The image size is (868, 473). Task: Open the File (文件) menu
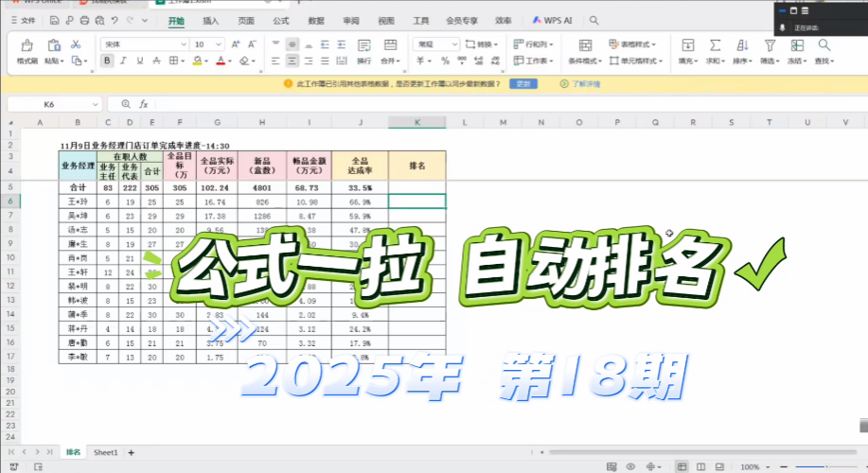(x=24, y=21)
